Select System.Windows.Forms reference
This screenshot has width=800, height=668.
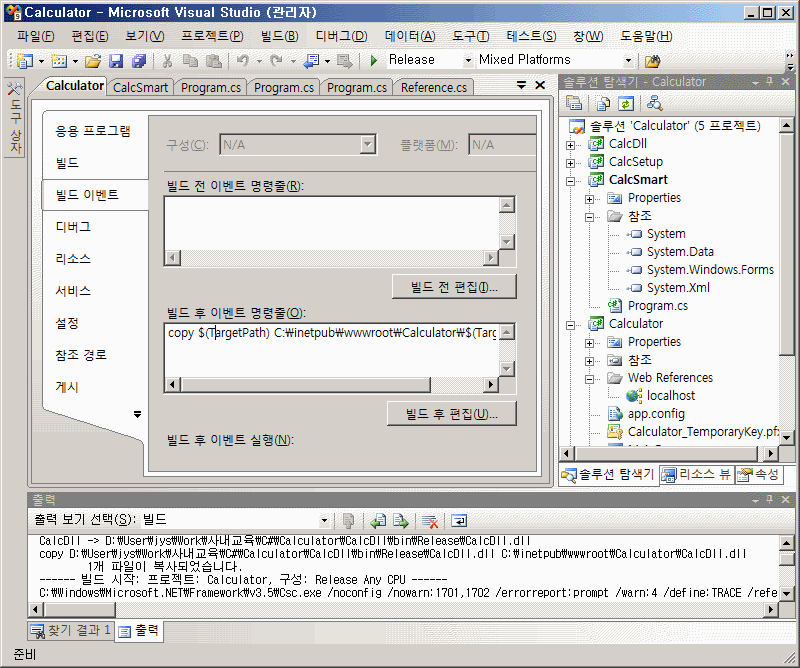710,270
